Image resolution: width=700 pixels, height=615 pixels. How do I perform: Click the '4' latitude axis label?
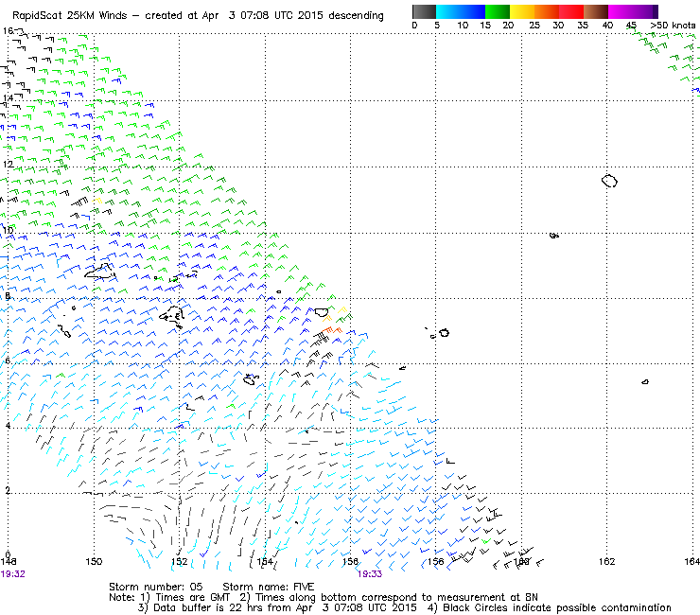pyautogui.click(x=8, y=426)
